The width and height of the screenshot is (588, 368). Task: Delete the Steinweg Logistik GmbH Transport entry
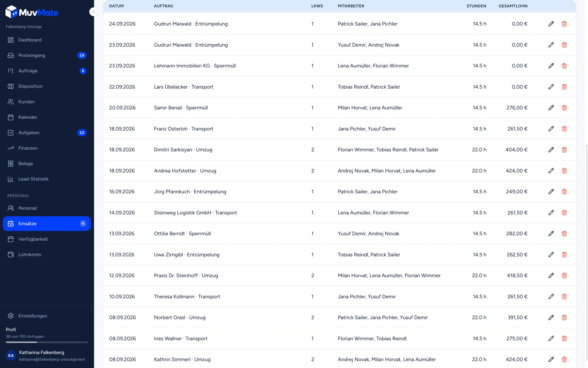pyautogui.click(x=564, y=213)
